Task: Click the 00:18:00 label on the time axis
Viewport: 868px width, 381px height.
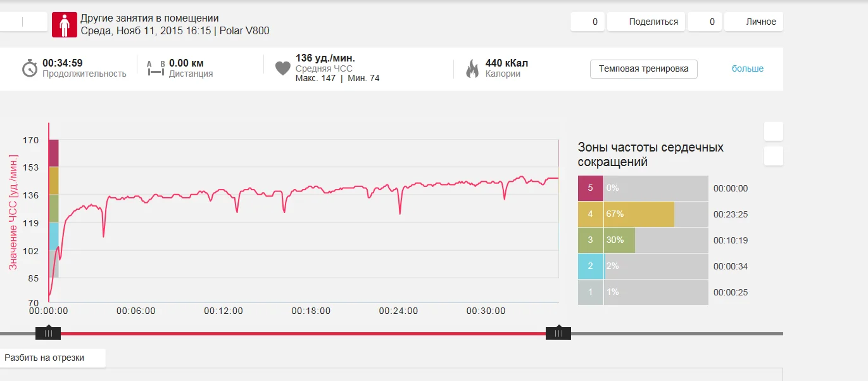Action: point(311,311)
